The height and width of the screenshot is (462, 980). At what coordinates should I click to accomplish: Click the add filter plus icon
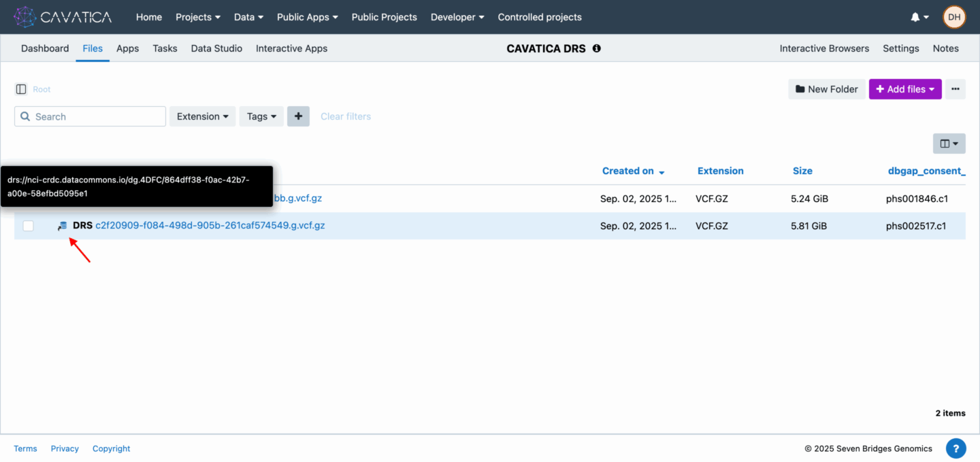298,116
